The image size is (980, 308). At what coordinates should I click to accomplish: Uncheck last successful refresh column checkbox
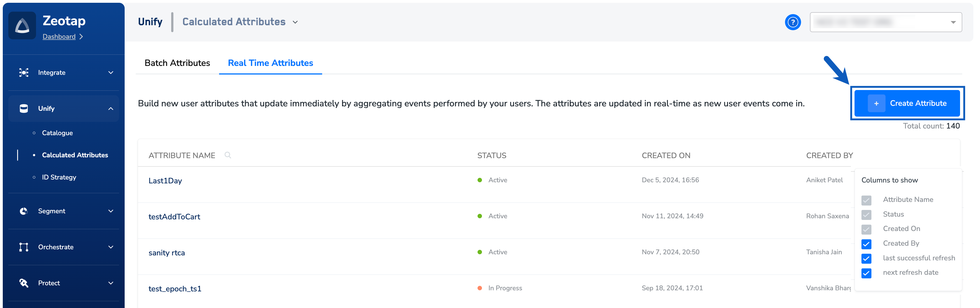pyautogui.click(x=866, y=259)
